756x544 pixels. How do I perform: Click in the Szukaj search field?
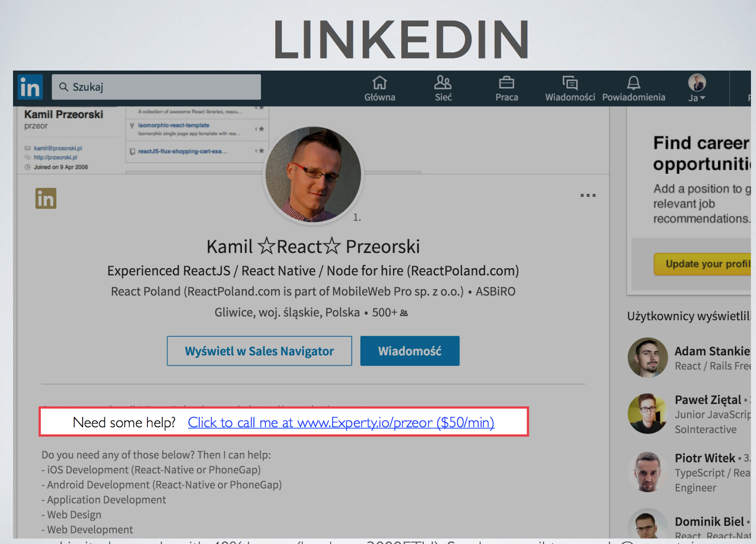point(156,87)
